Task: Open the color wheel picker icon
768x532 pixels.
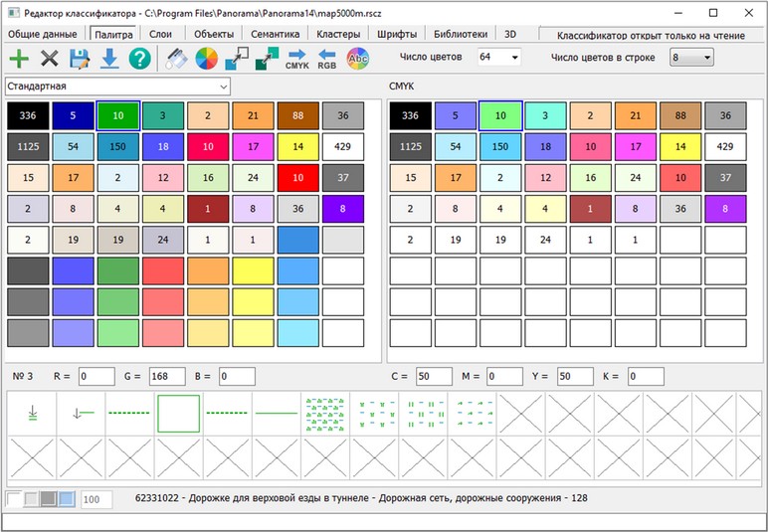Action: (206, 60)
